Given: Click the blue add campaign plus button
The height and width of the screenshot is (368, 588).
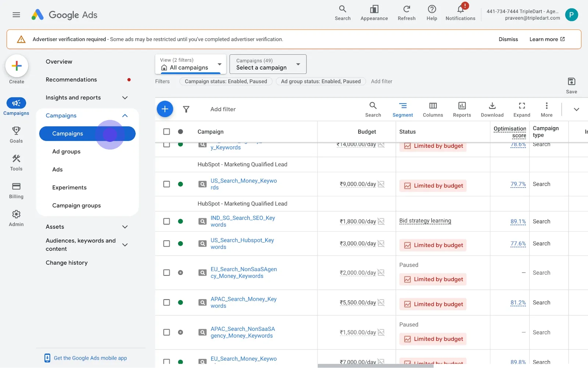Looking at the screenshot, I should tap(165, 109).
